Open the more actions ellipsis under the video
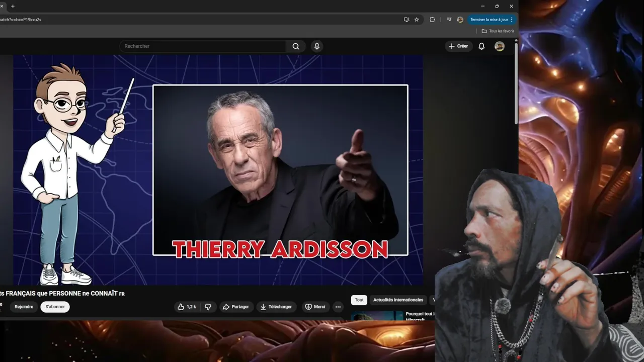The width and height of the screenshot is (644, 362). point(338,307)
